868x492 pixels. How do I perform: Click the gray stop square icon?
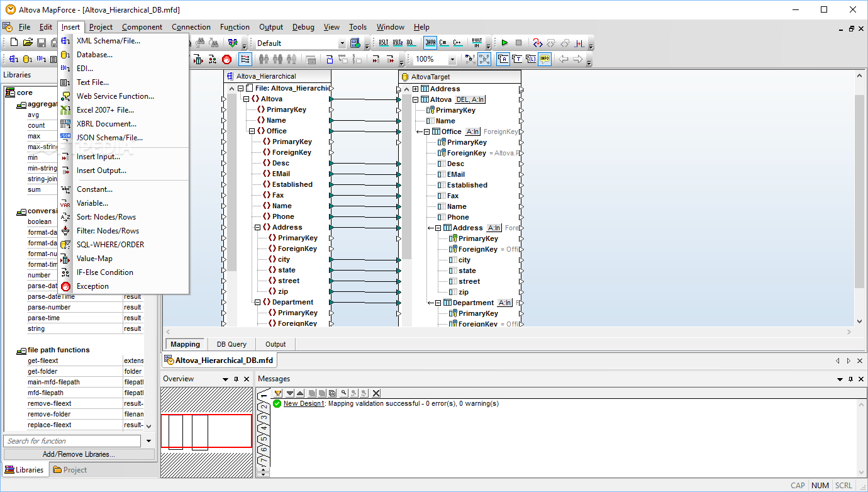coord(518,43)
